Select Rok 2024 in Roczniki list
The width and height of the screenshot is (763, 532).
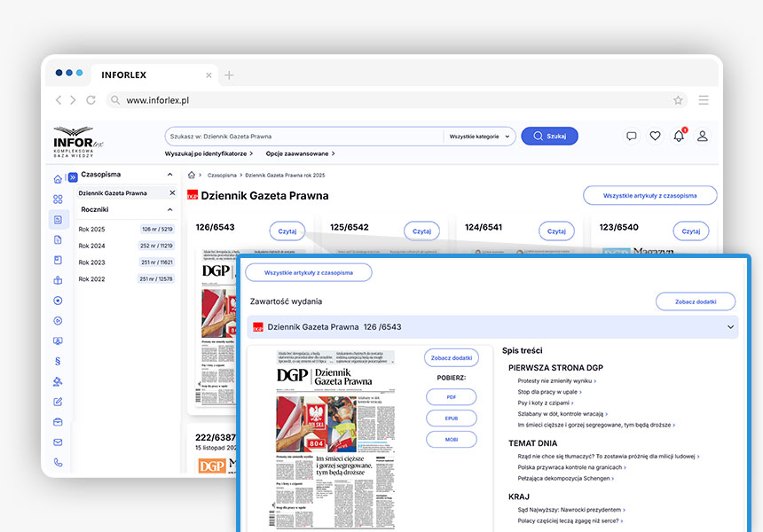point(91,246)
